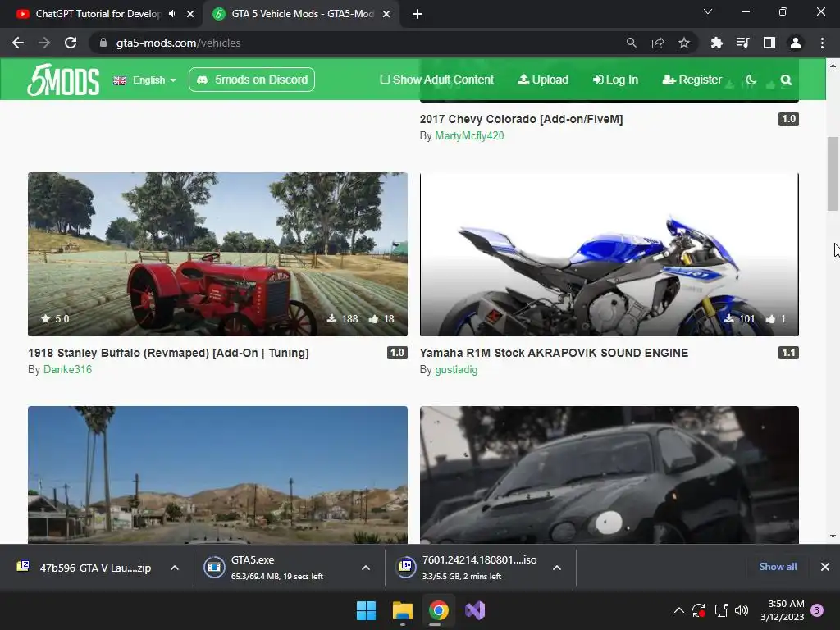Open the 5MODS site search
Viewport: 840px width, 630px height.
coord(786,80)
